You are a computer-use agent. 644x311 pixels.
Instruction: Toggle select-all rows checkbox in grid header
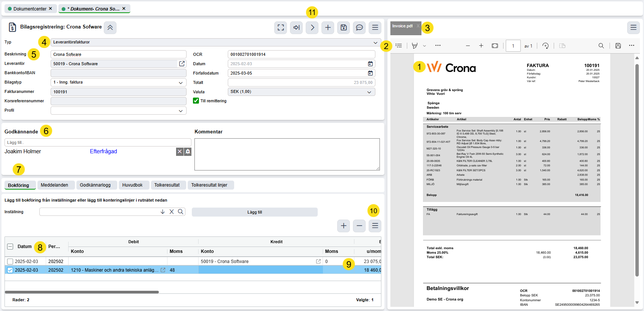click(10, 247)
